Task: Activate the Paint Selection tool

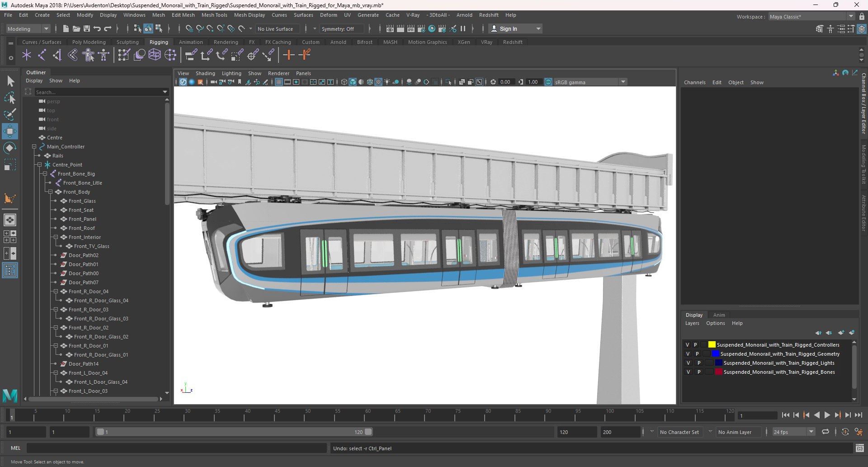Action: (x=10, y=114)
